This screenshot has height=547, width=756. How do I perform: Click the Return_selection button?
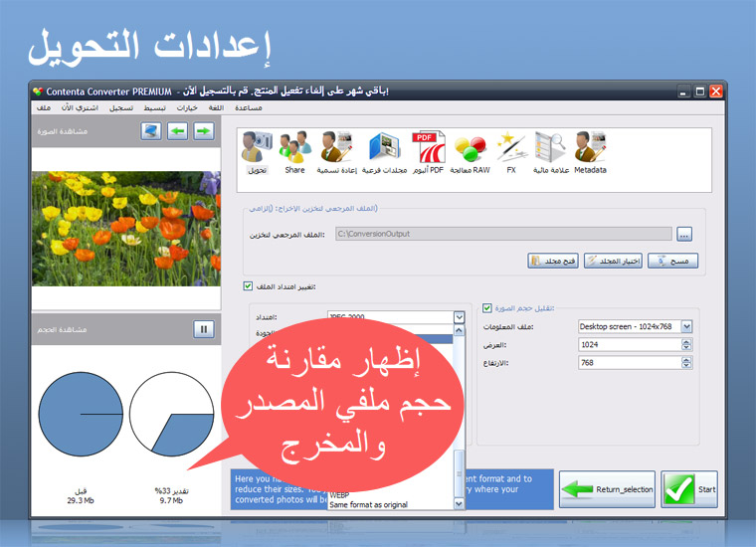click(x=607, y=489)
